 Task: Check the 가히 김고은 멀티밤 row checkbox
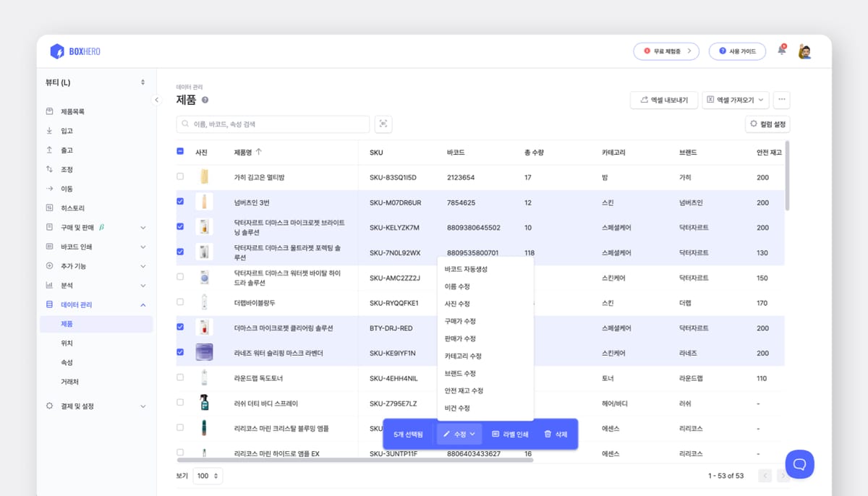tap(179, 177)
